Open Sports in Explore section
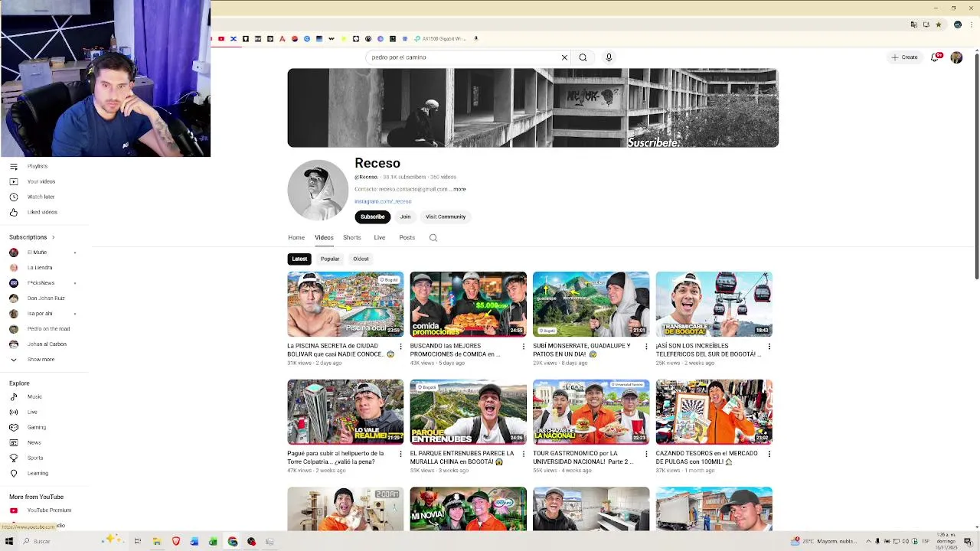 (x=35, y=458)
